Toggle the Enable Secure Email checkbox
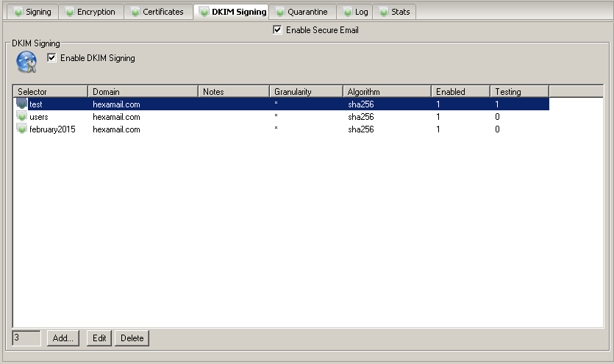The height and width of the screenshot is (364, 614). [x=277, y=30]
